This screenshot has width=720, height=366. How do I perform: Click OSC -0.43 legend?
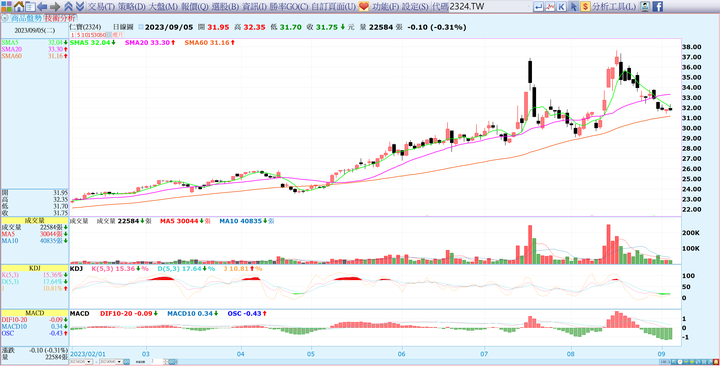coord(248,314)
